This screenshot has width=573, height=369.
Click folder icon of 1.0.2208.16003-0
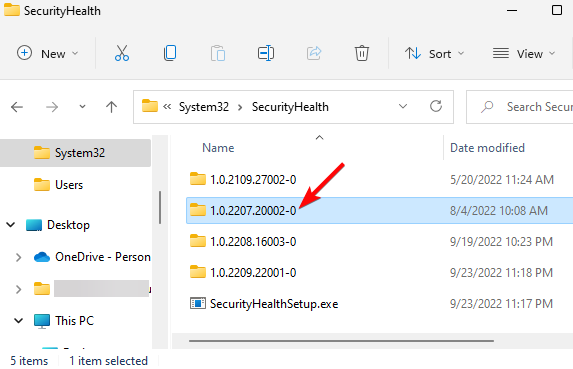coord(198,241)
